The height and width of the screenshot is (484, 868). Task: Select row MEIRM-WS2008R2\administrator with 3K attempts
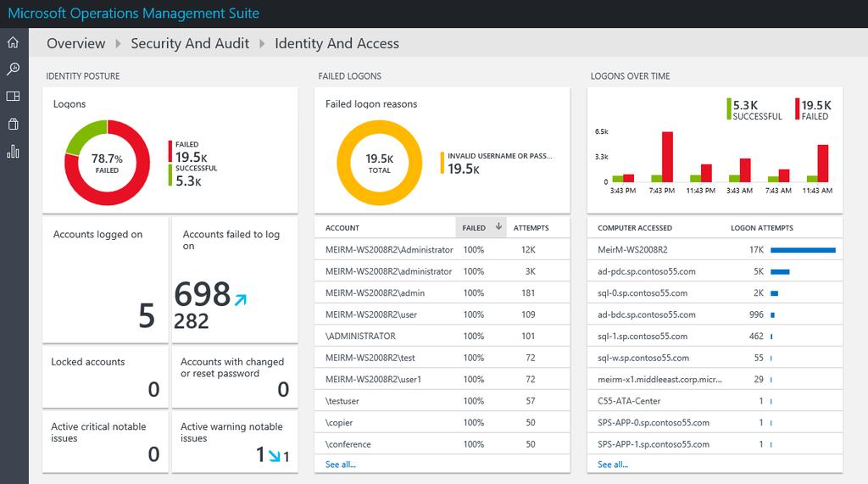(442, 271)
